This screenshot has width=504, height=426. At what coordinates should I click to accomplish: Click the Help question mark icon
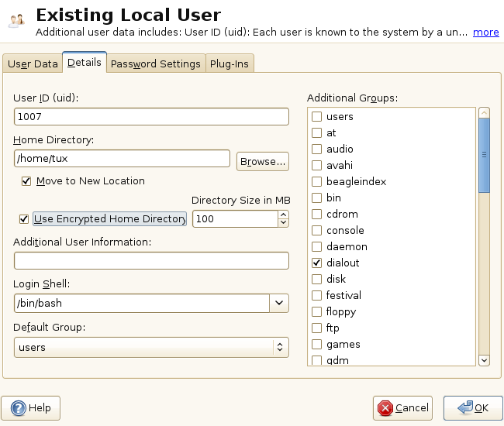click(x=18, y=408)
